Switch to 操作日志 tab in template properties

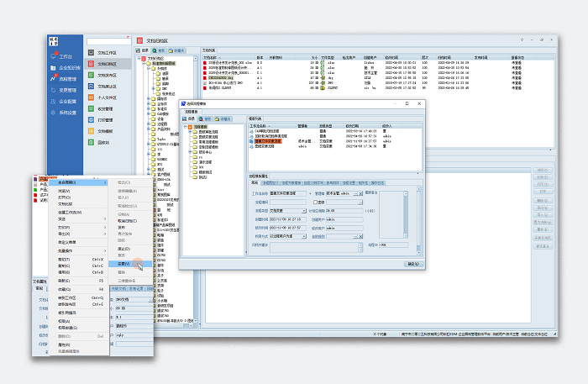click(x=377, y=183)
